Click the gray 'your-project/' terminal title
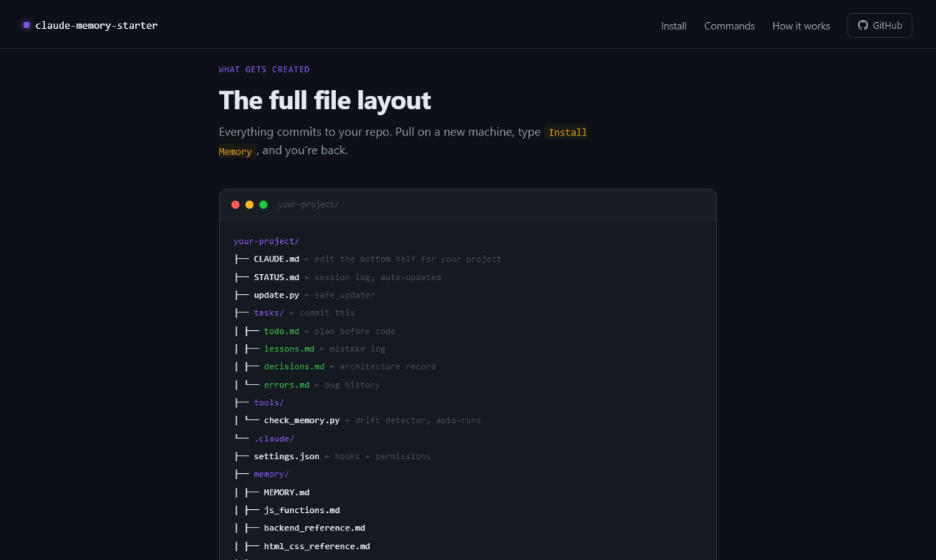Image resolution: width=936 pixels, height=560 pixels. (308, 205)
